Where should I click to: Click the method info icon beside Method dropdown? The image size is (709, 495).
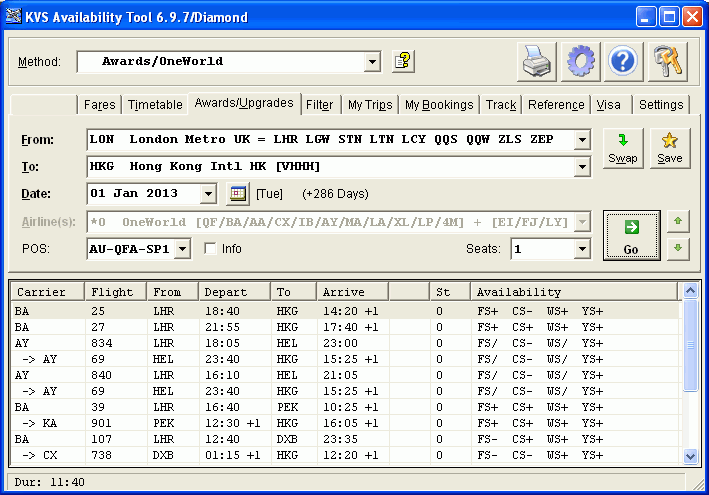tap(403, 62)
